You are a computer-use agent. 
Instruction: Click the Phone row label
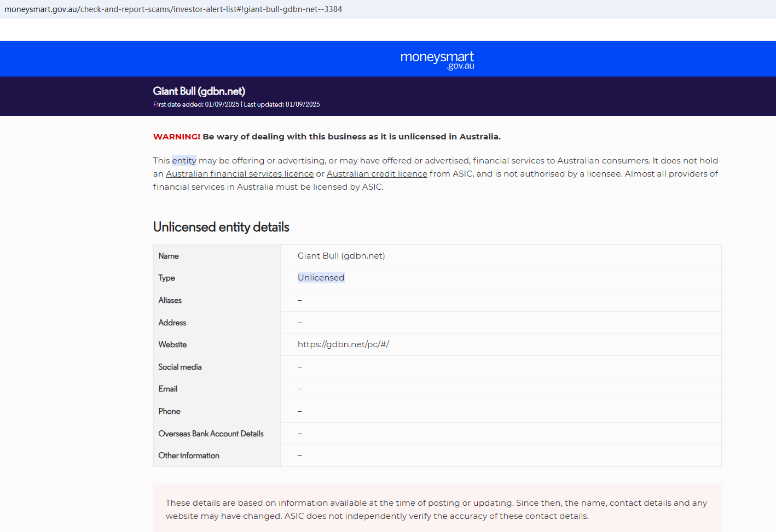(169, 411)
